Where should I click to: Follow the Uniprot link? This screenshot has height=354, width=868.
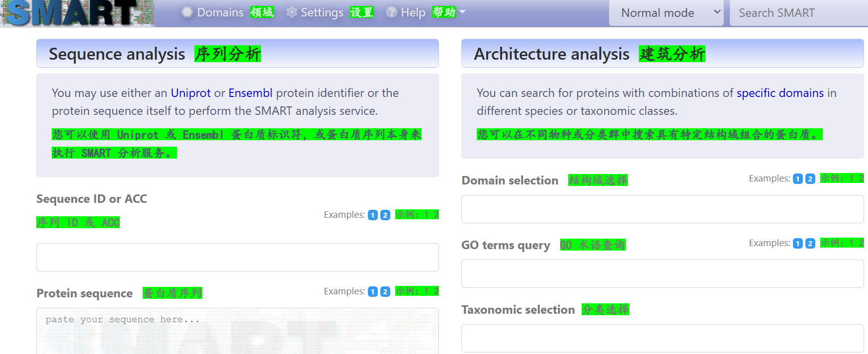tap(191, 93)
